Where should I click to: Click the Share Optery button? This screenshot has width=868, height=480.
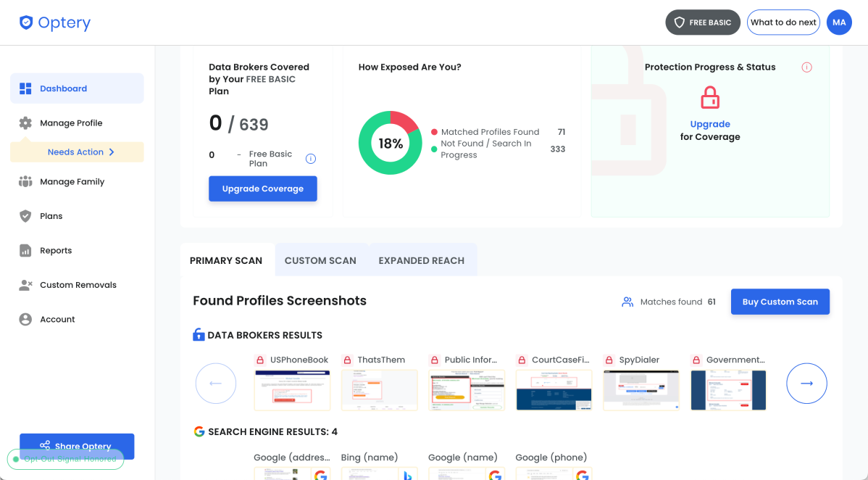pyautogui.click(x=77, y=446)
